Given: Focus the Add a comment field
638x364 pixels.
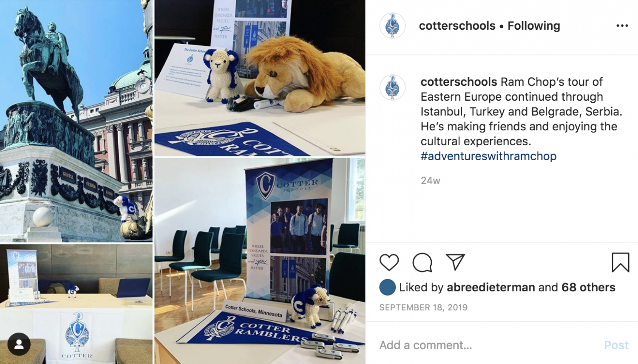Looking at the screenshot, I should tap(489, 345).
